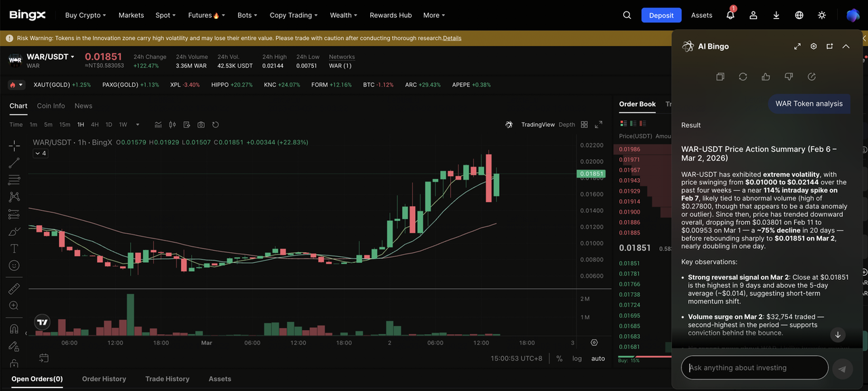Open notifications bell icon

point(730,15)
